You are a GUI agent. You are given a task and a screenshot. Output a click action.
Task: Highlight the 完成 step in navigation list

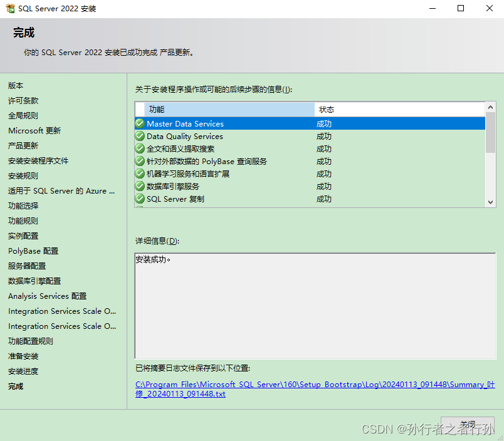(15, 386)
